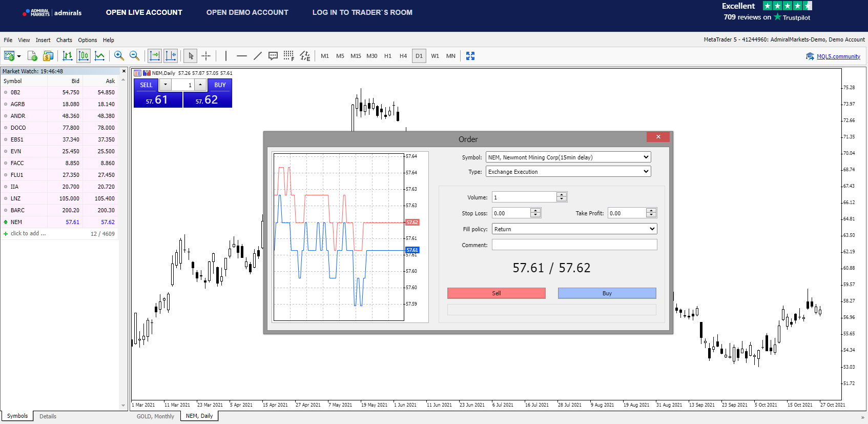This screenshot has height=424, width=868.
Task: Select the Fibonacci grid tool
Action: coord(289,56)
